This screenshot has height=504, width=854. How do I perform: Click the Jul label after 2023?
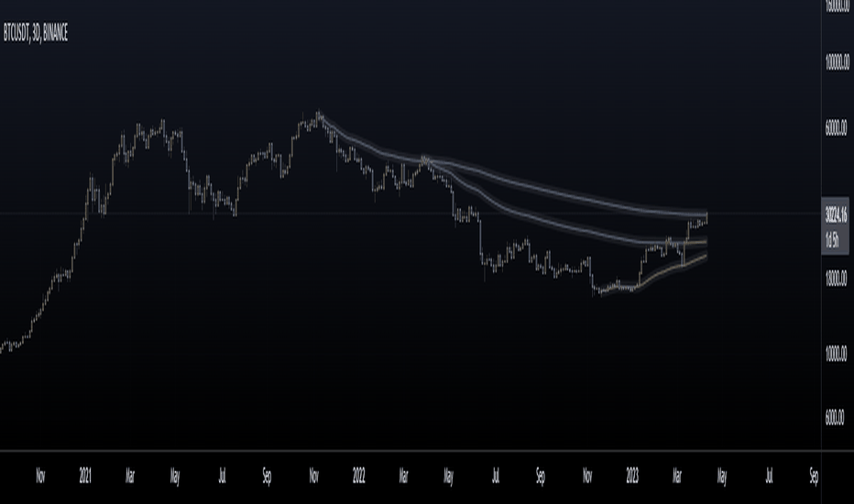[x=769, y=477]
